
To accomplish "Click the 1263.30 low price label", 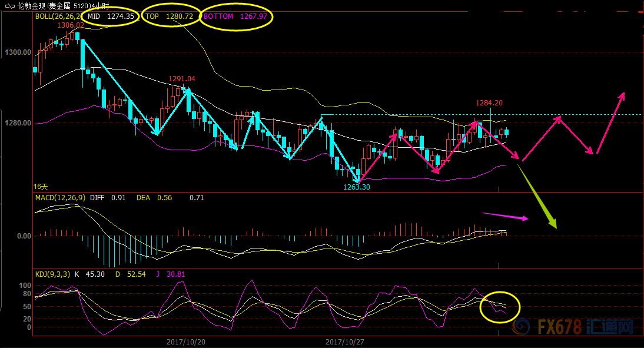I will [357, 187].
